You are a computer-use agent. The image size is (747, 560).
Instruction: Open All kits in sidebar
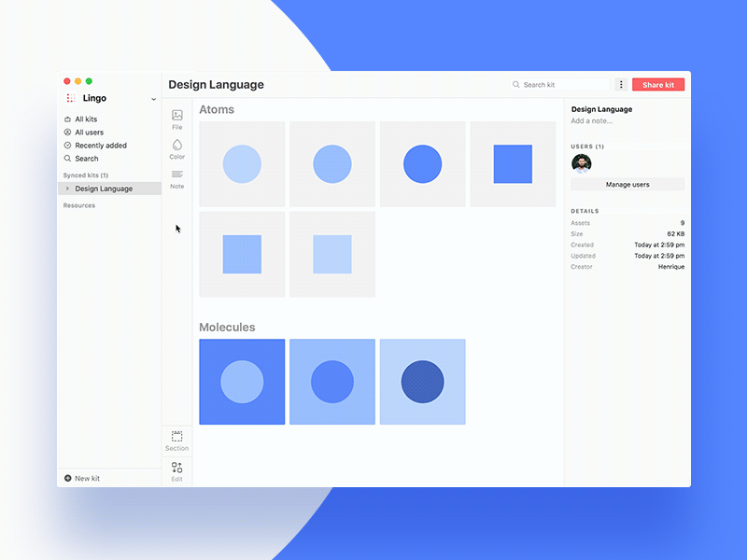click(86, 119)
